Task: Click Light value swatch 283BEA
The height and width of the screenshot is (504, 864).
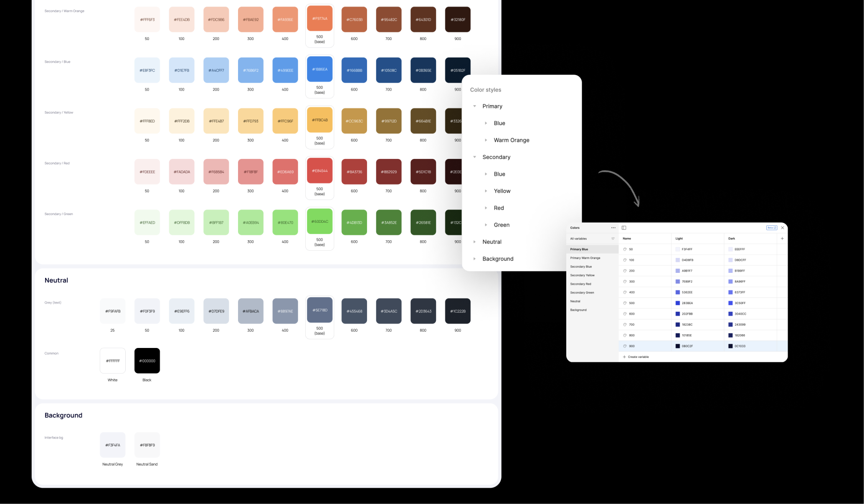Action: coord(677,303)
